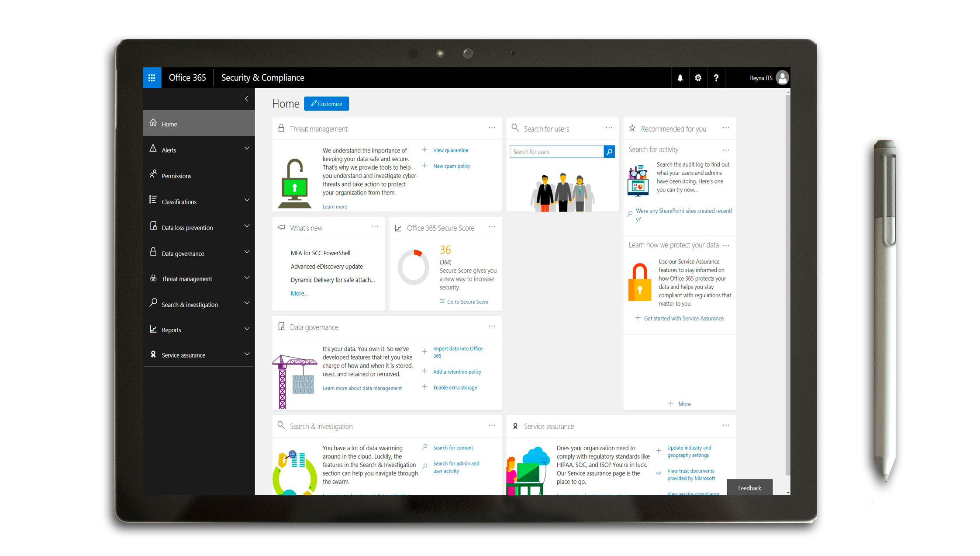The image size is (980, 556).
Task: Open Data governance card options menu
Action: tap(492, 326)
